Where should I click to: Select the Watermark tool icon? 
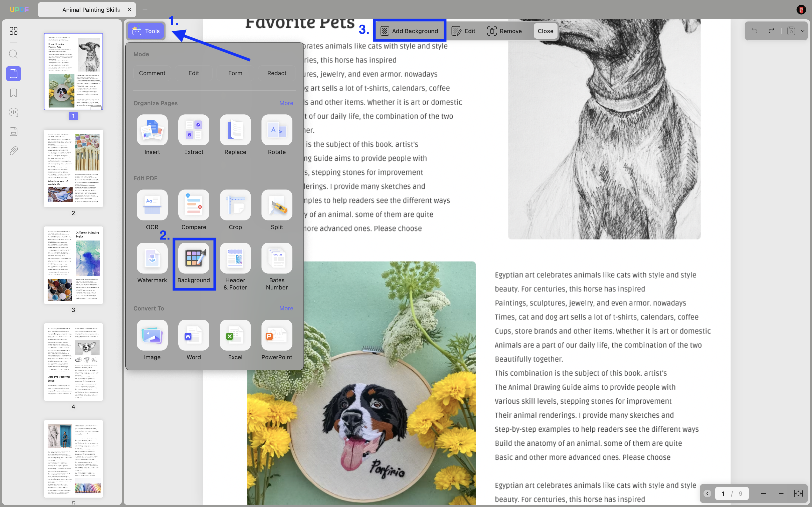152,258
